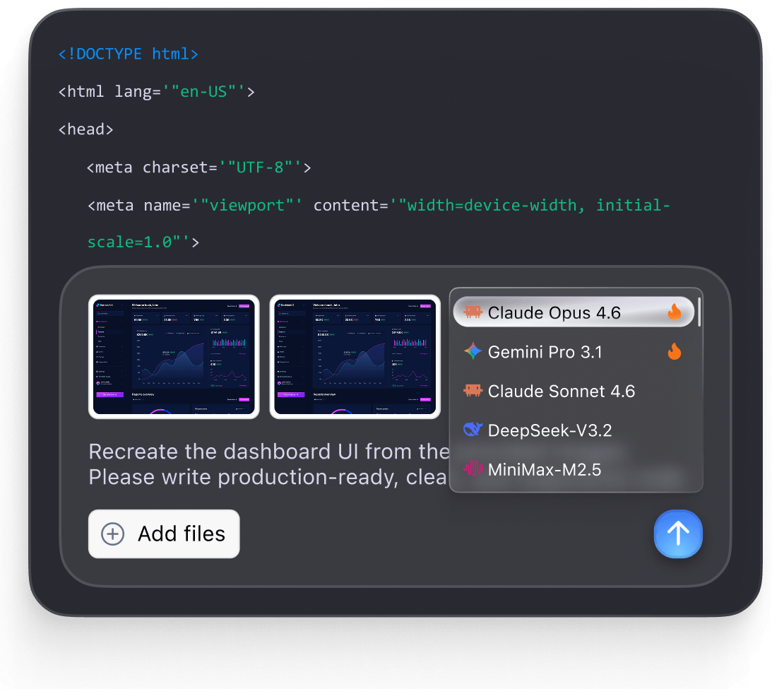Click the Claude Opus robot icon
Screen dimensions: 784x689
[471, 312]
